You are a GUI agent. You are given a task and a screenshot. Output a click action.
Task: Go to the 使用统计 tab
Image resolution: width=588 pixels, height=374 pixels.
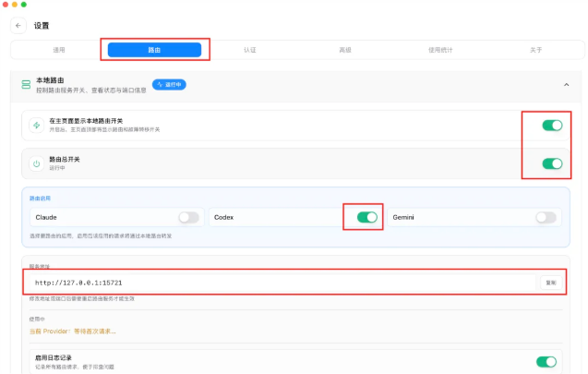(x=440, y=50)
